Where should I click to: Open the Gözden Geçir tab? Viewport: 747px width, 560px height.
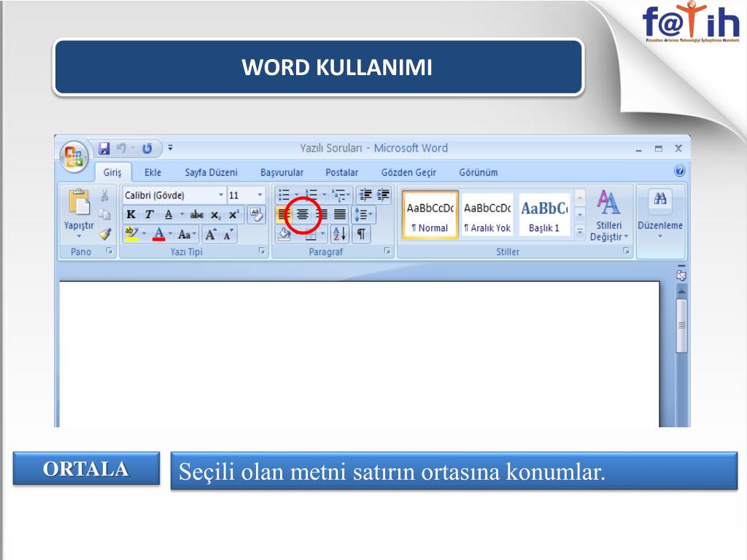click(409, 172)
